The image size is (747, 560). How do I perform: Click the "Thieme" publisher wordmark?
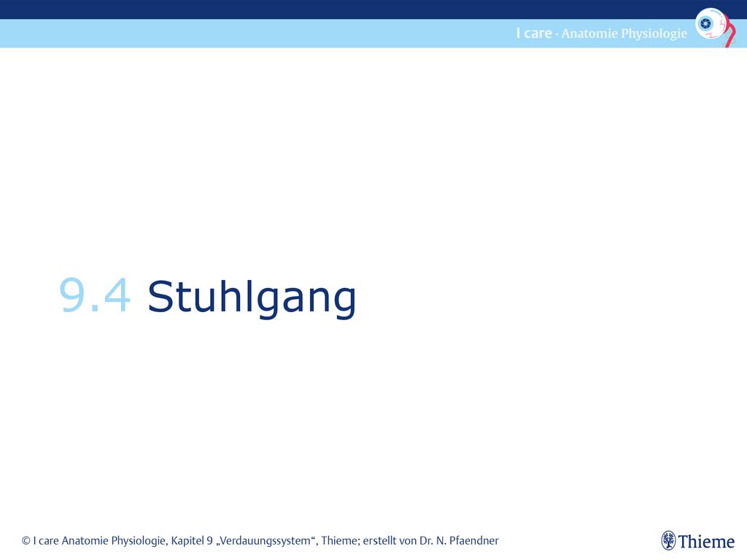706,542
